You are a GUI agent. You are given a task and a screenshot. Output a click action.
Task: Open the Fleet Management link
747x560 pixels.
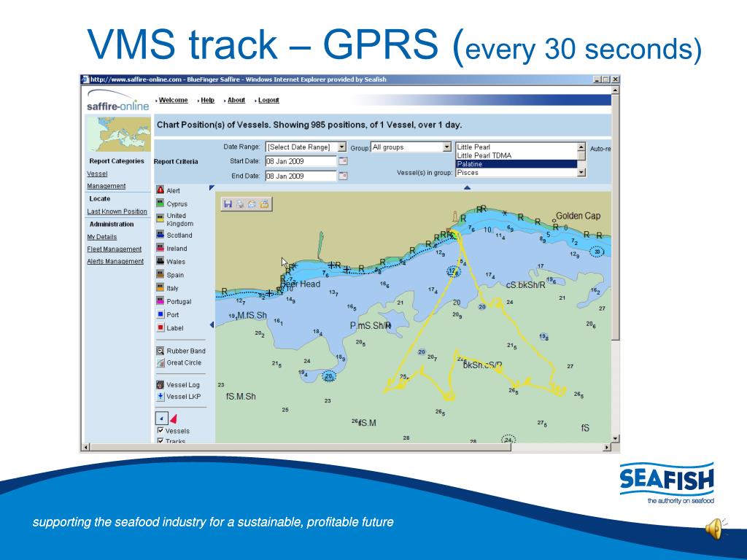(115, 249)
